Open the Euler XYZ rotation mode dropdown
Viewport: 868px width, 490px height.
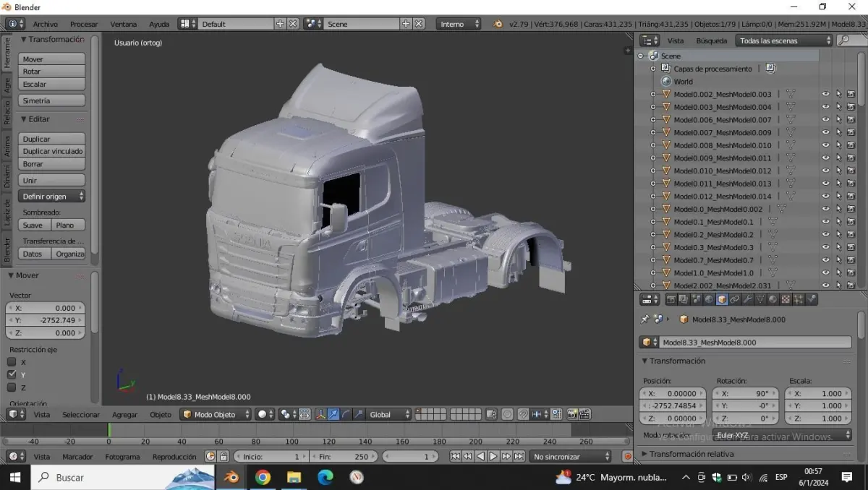[x=782, y=435]
